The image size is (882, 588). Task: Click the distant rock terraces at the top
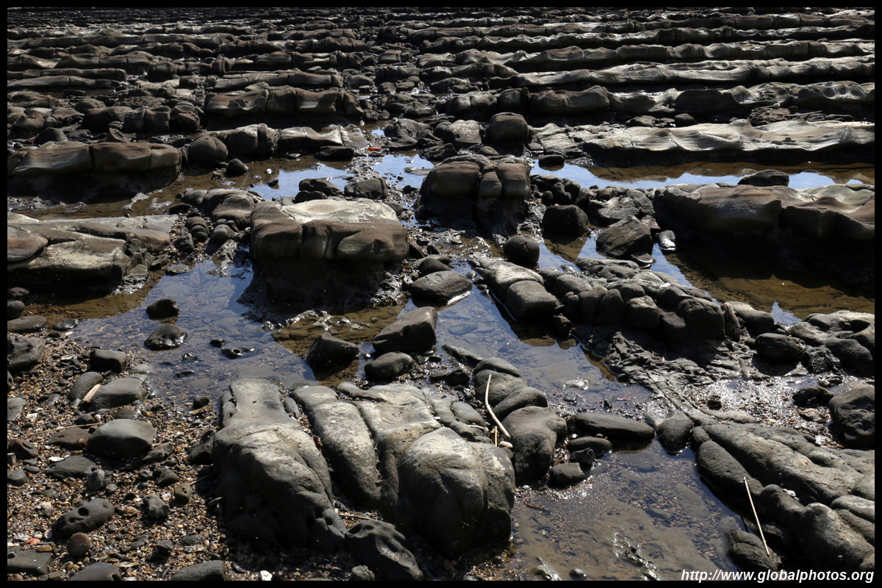pyautogui.click(x=441, y=37)
